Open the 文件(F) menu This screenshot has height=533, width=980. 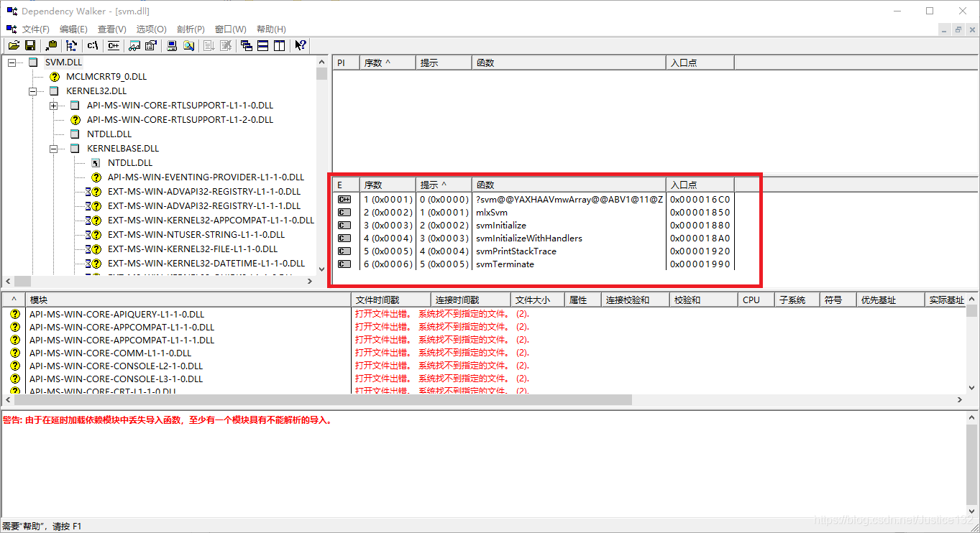coord(36,29)
